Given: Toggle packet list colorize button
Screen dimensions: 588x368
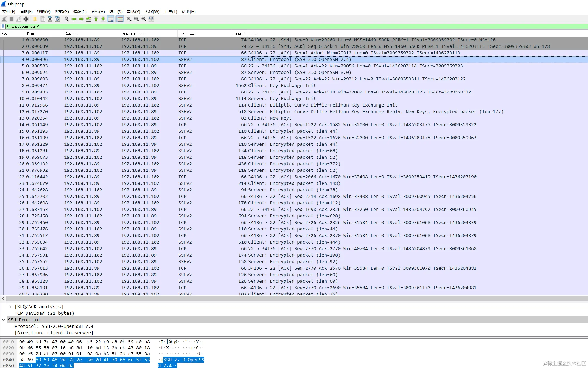Looking at the screenshot, I should click(x=120, y=19).
